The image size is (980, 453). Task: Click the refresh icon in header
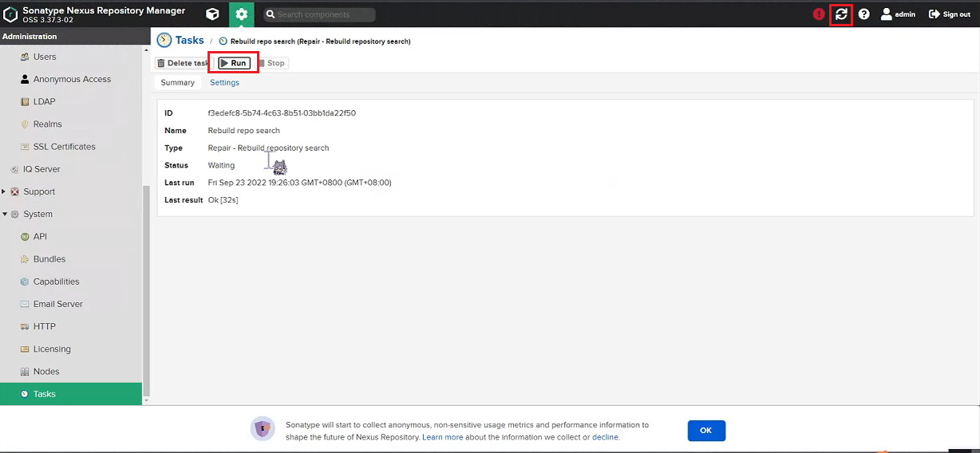click(841, 14)
